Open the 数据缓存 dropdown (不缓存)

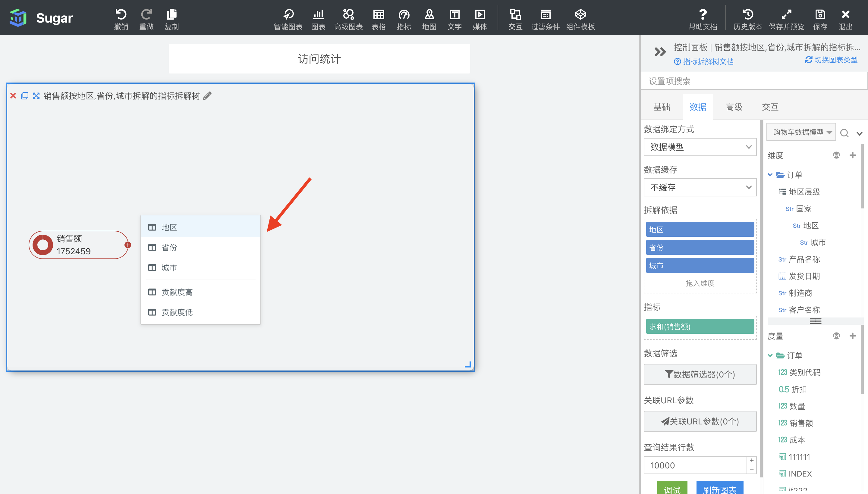coord(700,187)
